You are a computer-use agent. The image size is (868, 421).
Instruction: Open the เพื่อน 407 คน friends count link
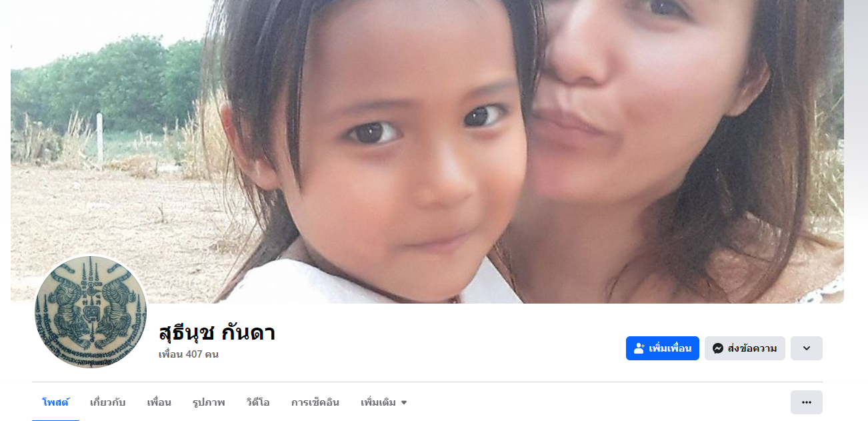pyautogui.click(x=189, y=354)
